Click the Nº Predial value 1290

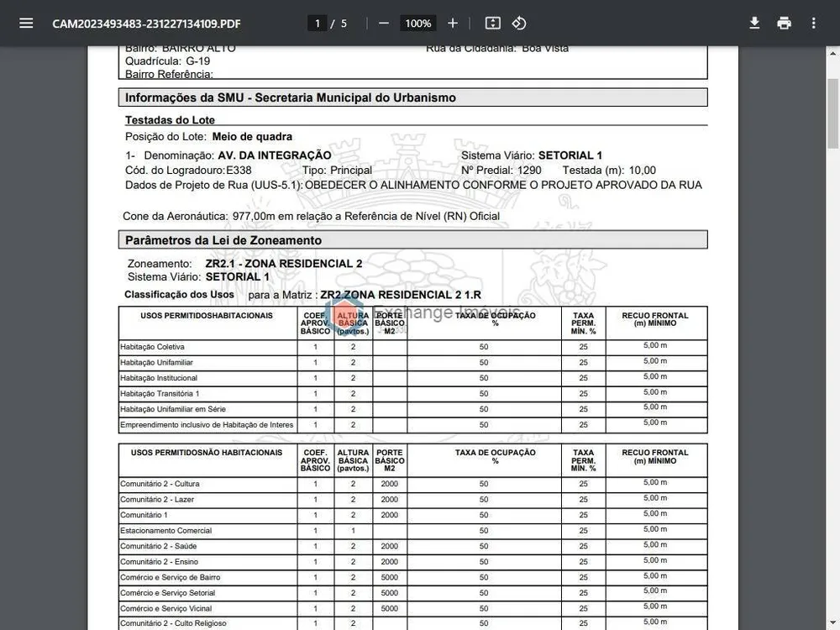click(529, 171)
